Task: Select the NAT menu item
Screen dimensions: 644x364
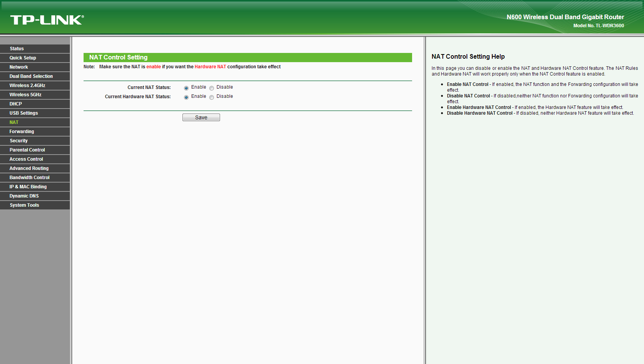Action: tap(35, 122)
